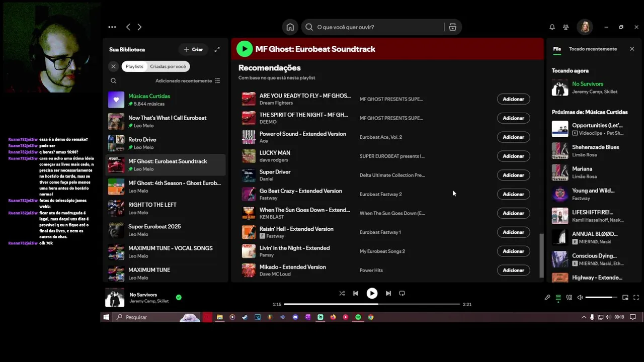
Task: Open the Spotify three-dots menu
Action: click(112, 27)
